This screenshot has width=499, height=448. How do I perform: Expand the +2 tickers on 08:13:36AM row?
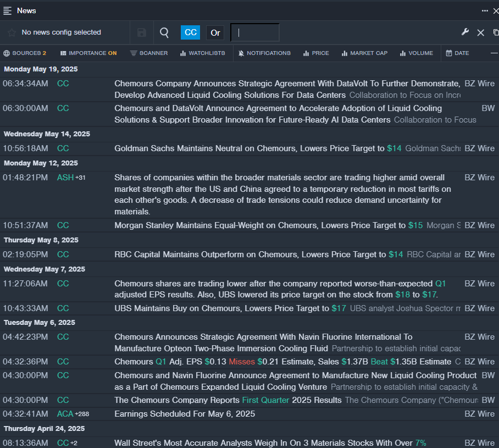[x=74, y=443]
